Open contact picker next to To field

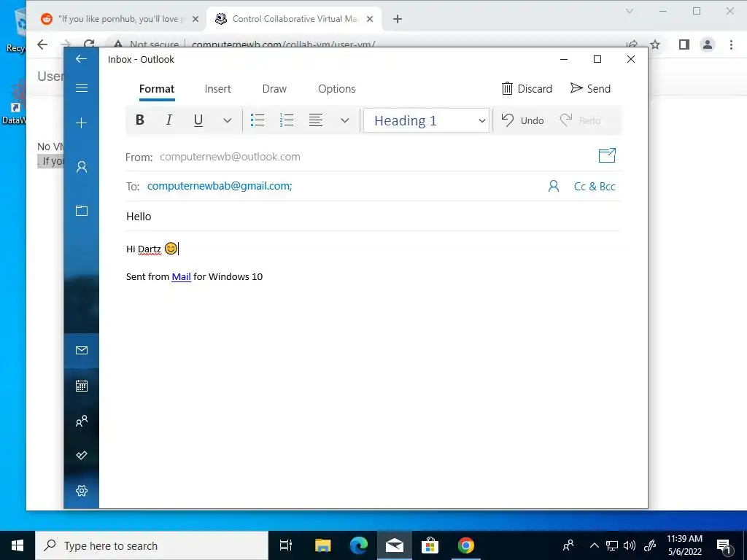[x=553, y=186]
